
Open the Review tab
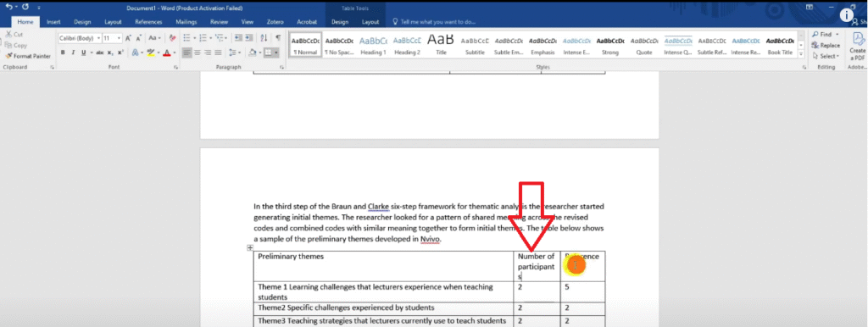pos(220,22)
